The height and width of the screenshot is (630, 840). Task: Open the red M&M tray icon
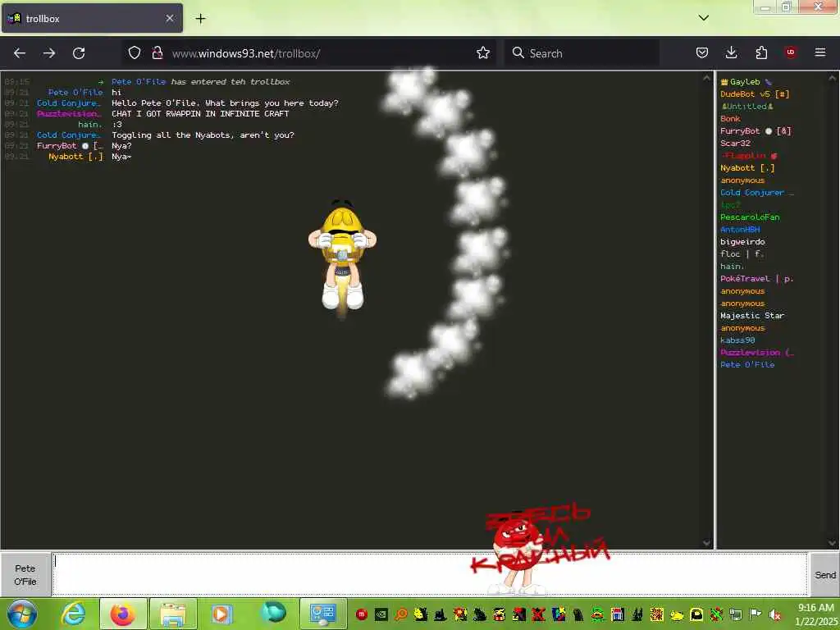click(361, 614)
